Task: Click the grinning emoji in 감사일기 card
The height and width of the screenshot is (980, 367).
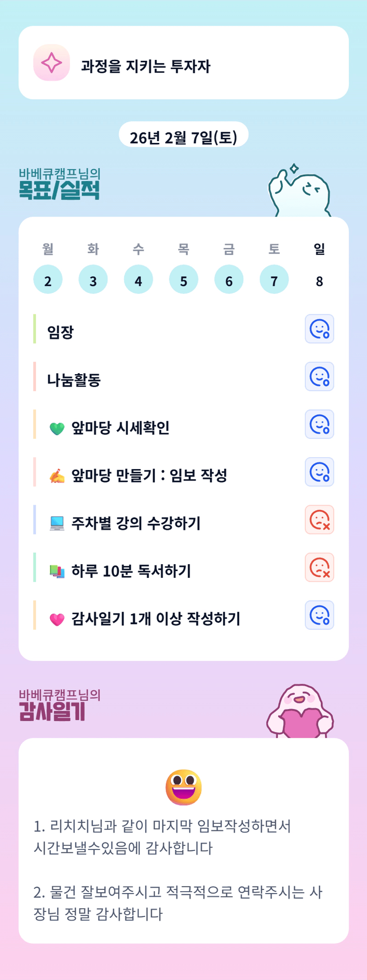Action: coord(183,787)
